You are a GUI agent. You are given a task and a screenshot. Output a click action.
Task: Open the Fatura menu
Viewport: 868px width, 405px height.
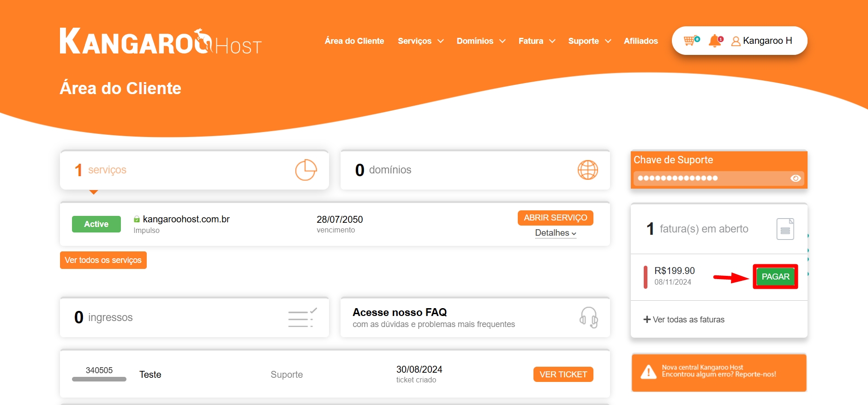click(536, 41)
